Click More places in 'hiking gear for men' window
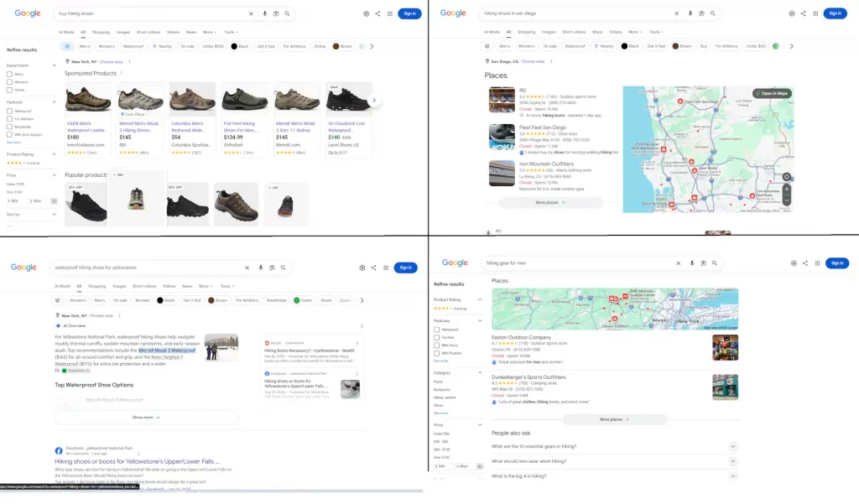 click(x=614, y=419)
